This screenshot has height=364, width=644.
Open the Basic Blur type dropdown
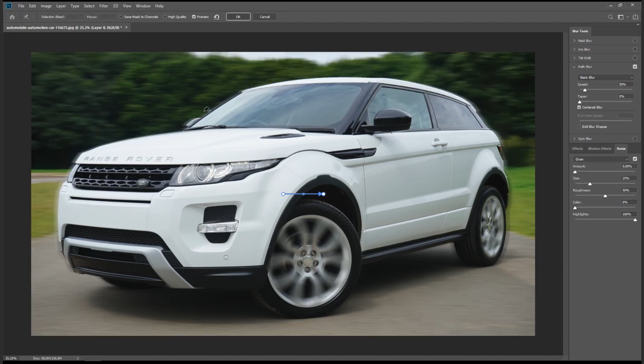(606, 77)
